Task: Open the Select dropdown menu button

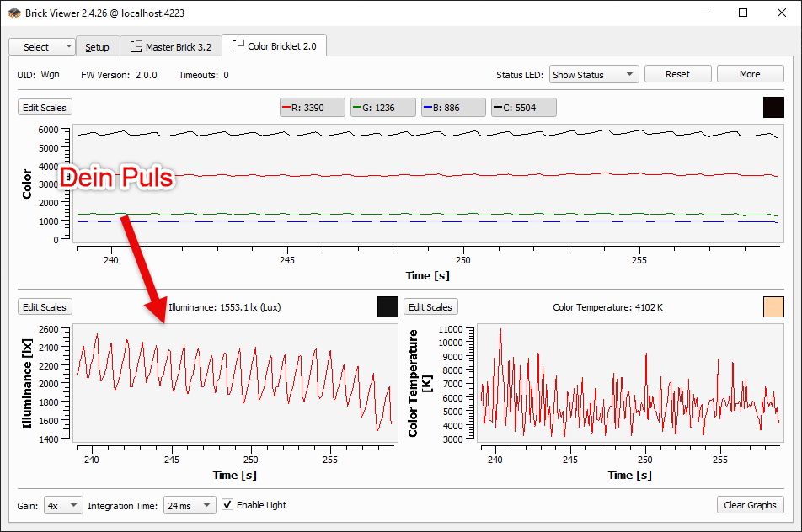Action: click(x=42, y=47)
